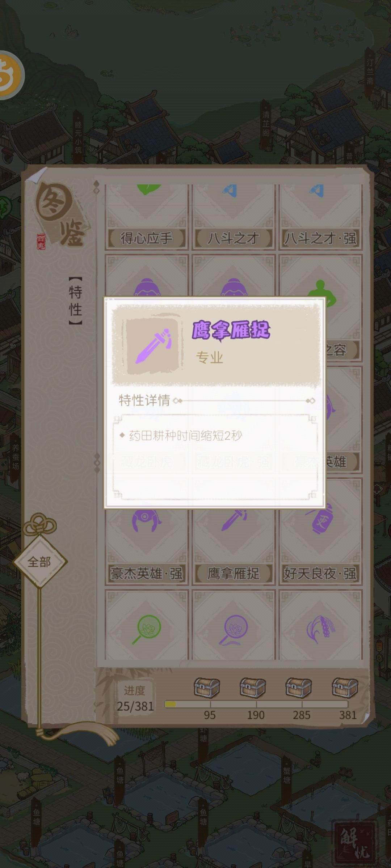Open the first treasure chest at 95

click(207, 688)
